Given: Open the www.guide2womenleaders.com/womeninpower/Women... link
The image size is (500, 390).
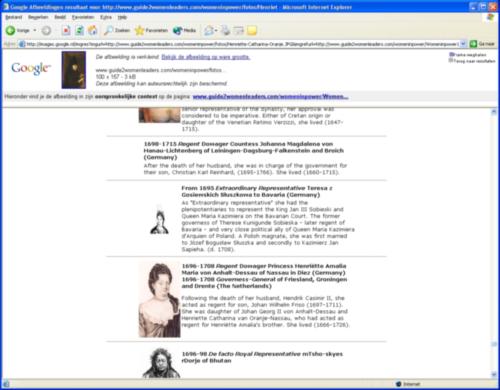Looking at the screenshot, I should pyautogui.click(x=270, y=97).
